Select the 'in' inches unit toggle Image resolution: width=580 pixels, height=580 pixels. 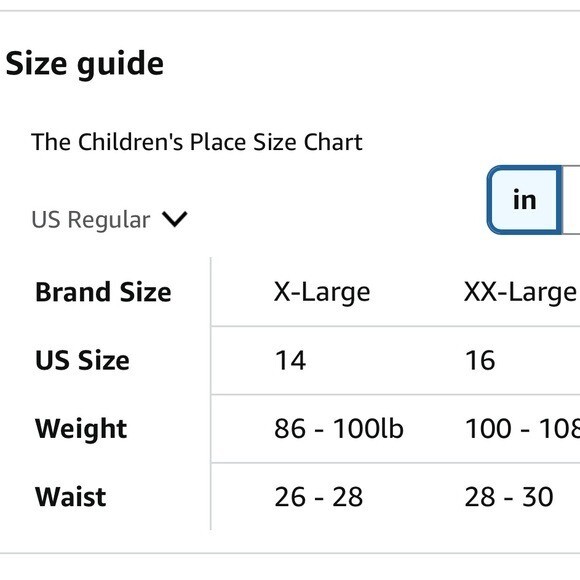click(x=525, y=200)
